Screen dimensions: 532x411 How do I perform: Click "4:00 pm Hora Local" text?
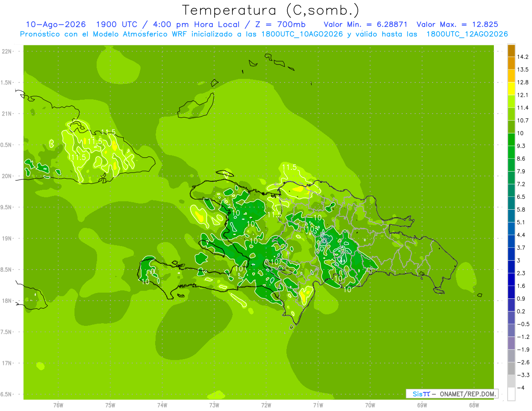(x=196, y=24)
